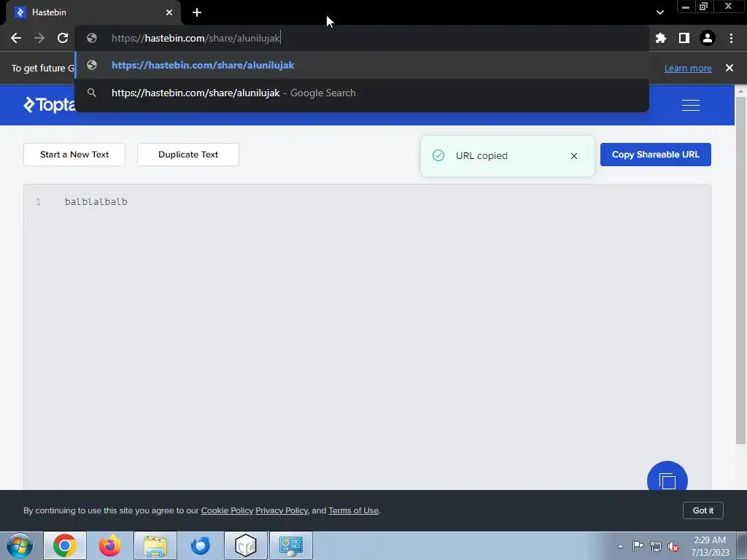Open the Windows Start menu
Screen dimensions: 747x560
(x=20, y=545)
